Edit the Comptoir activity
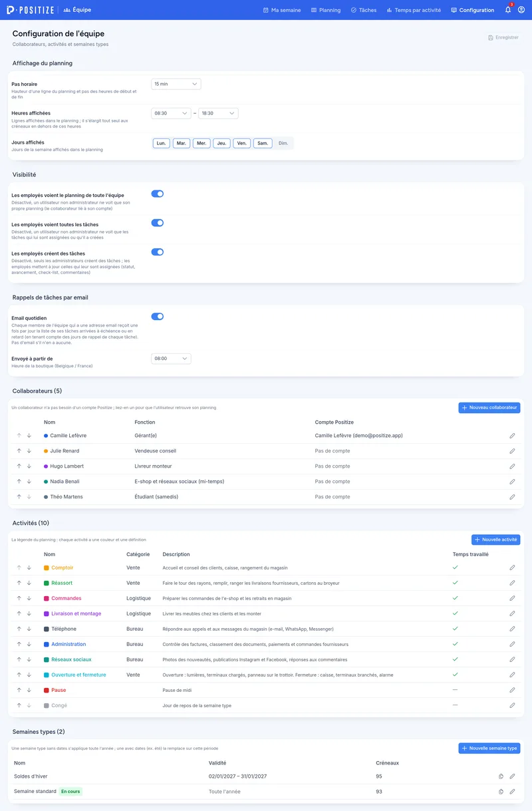The height and width of the screenshot is (811, 532). [x=512, y=568]
